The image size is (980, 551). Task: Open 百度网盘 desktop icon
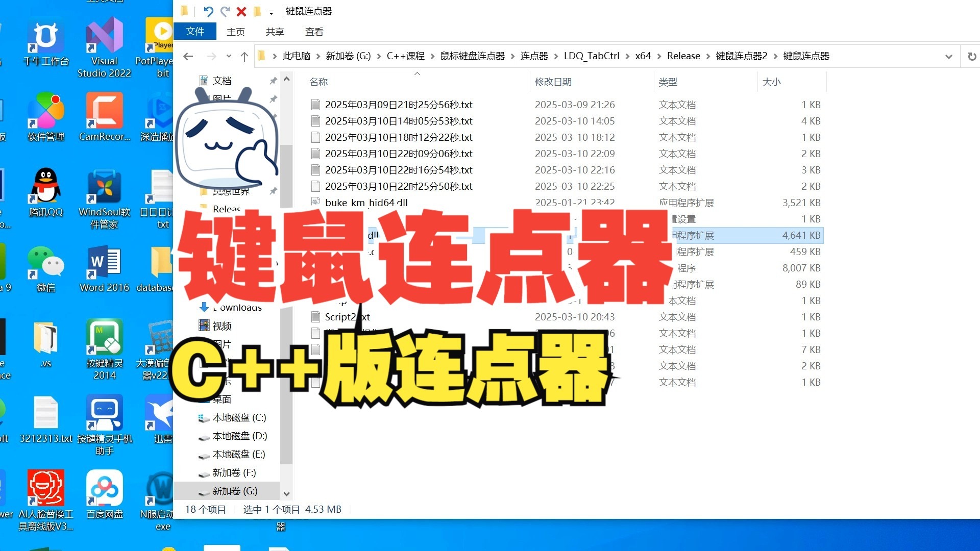(x=104, y=495)
